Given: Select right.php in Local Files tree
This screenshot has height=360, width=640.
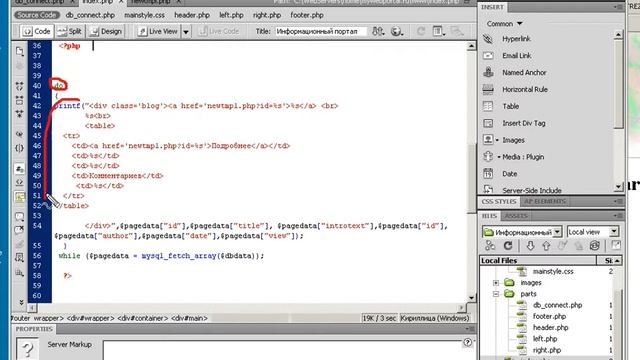Looking at the screenshot, I should click(x=547, y=350).
